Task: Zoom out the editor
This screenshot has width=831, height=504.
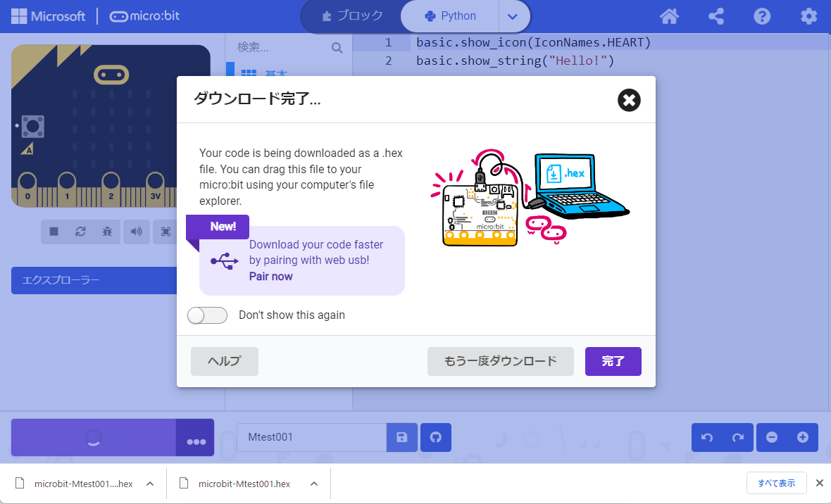Action: [772, 437]
